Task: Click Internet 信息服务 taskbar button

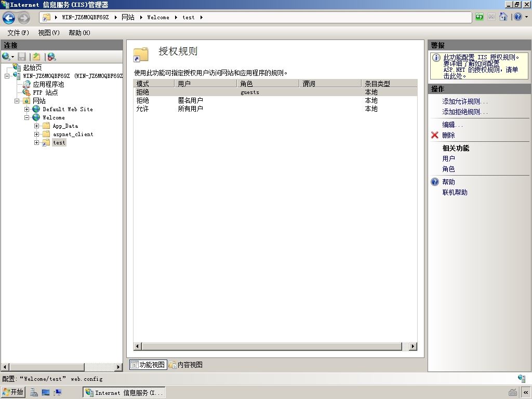Action: (124, 393)
